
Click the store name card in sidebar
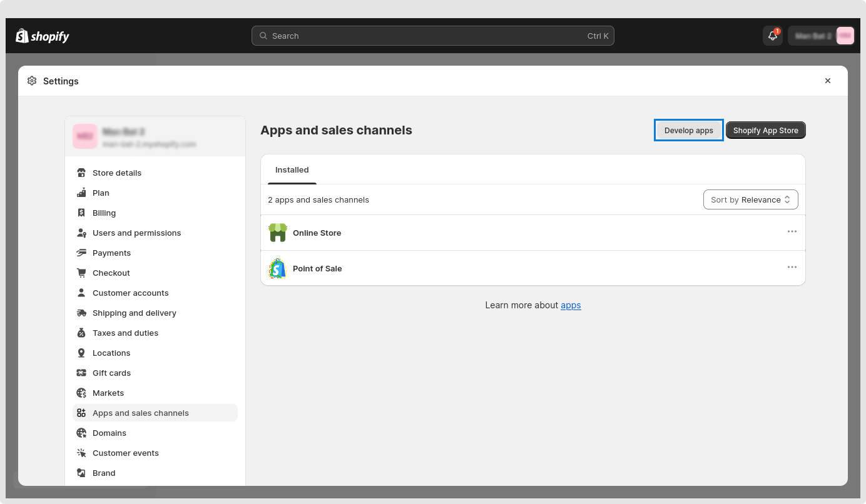click(x=155, y=136)
